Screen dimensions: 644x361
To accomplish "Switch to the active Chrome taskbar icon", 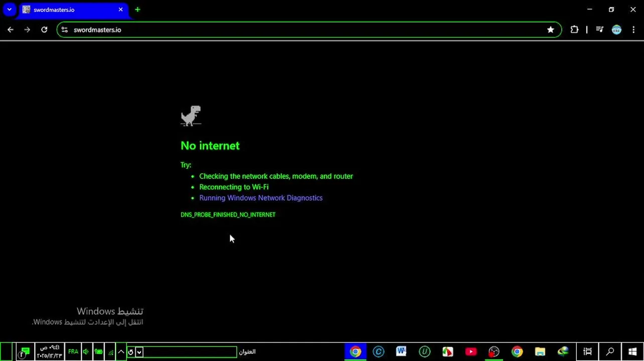I will click(x=355, y=352).
